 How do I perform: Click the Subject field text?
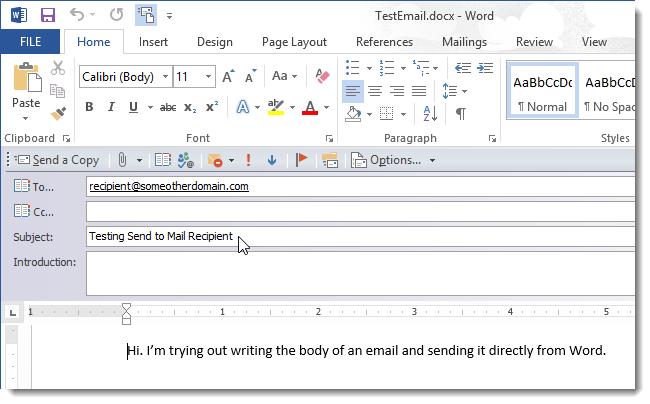pyautogui.click(x=161, y=236)
